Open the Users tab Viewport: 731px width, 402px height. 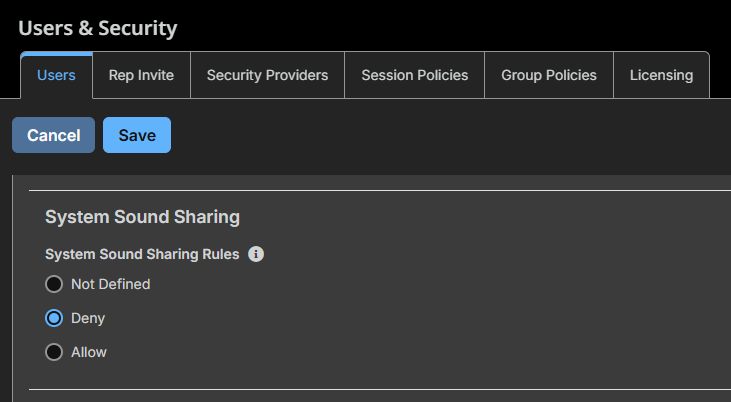(56, 75)
